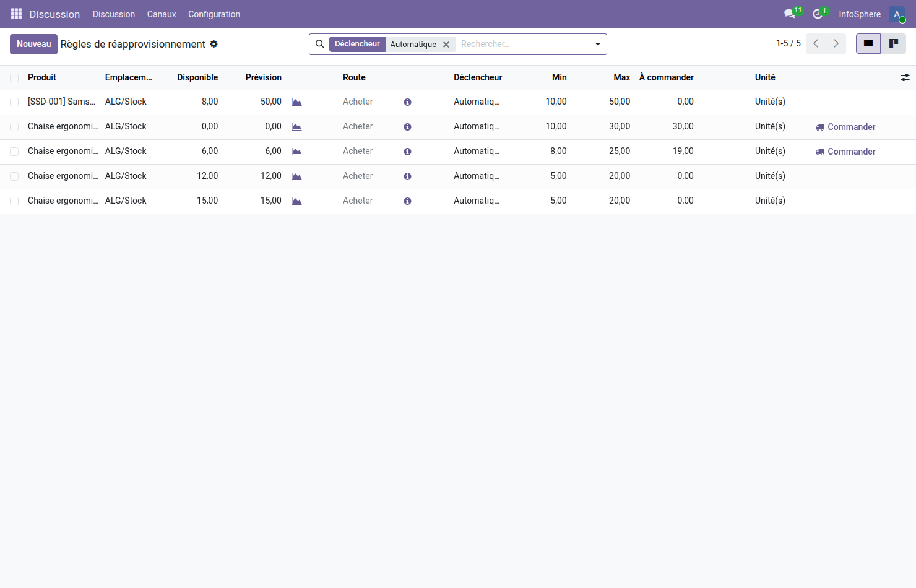
Task: Click Commander on the first Chaise ergonomique row
Action: click(x=851, y=126)
